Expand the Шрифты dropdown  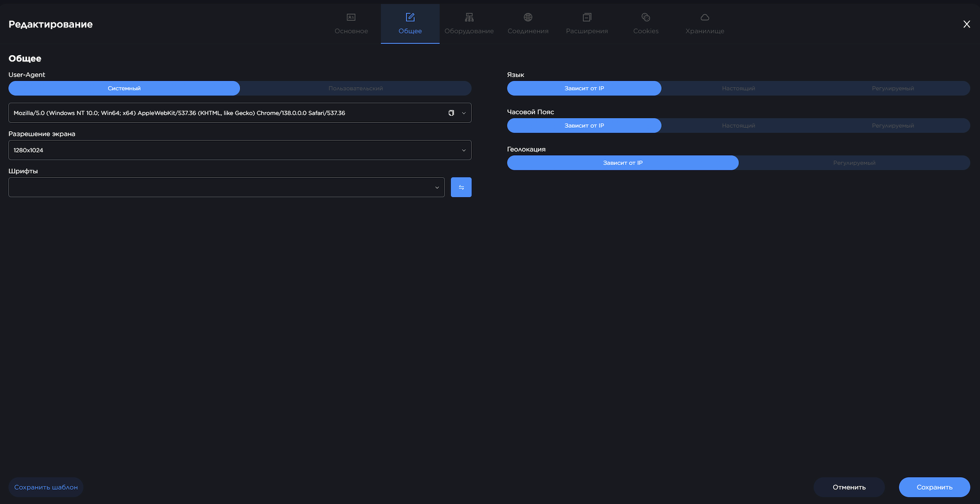coord(226,187)
